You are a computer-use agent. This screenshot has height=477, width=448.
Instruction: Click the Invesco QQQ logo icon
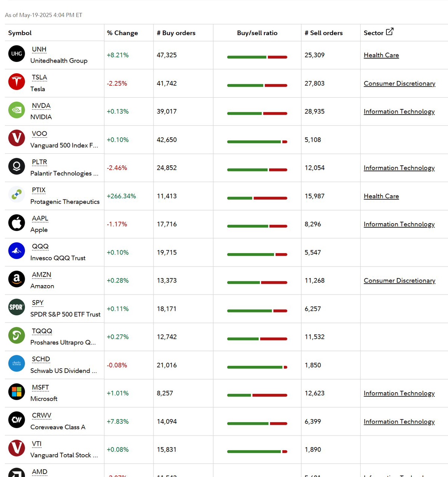pyautogui.click(x=16, y=251)
